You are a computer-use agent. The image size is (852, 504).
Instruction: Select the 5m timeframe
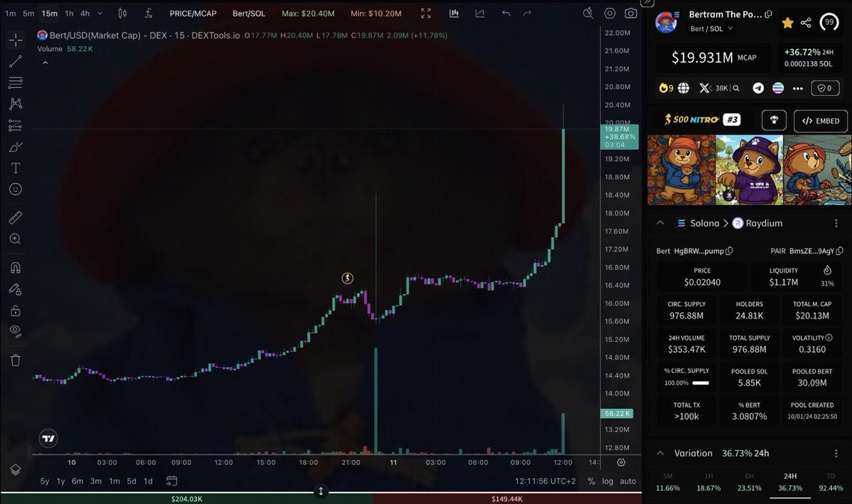[x=28, y=13]
